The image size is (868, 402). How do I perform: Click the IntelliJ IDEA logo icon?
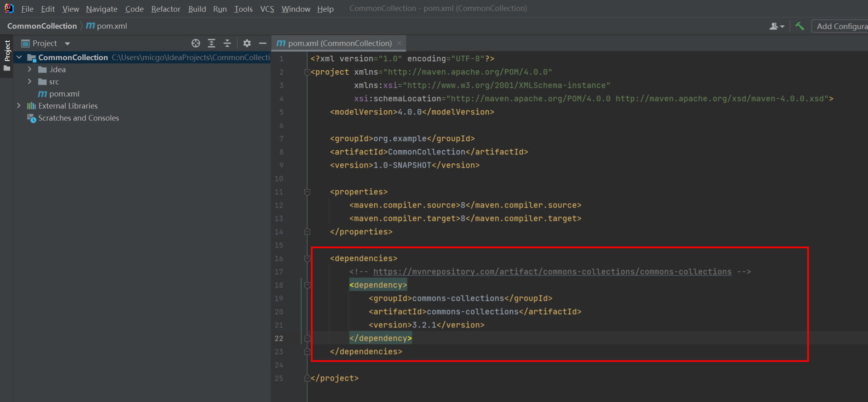click(9, 8)
